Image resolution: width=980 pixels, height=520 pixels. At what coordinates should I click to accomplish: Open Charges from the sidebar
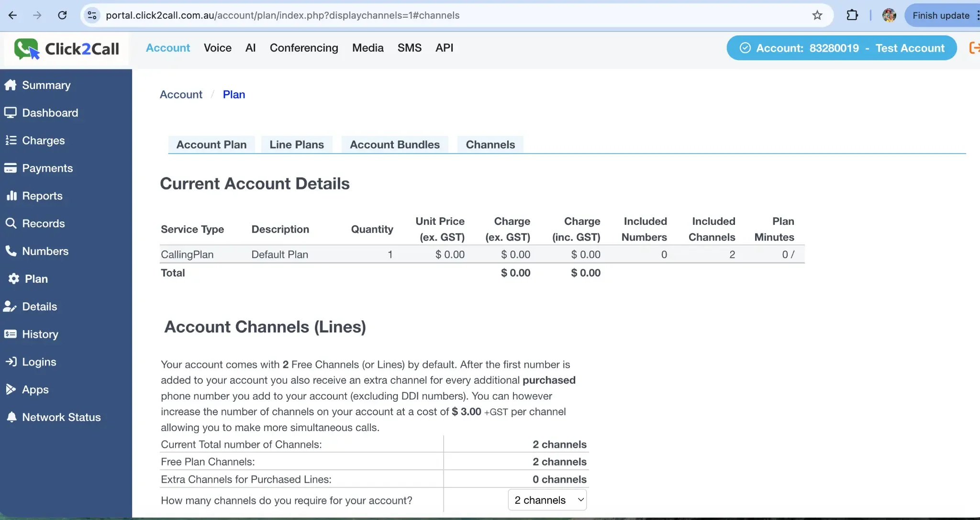pos(43,140)
